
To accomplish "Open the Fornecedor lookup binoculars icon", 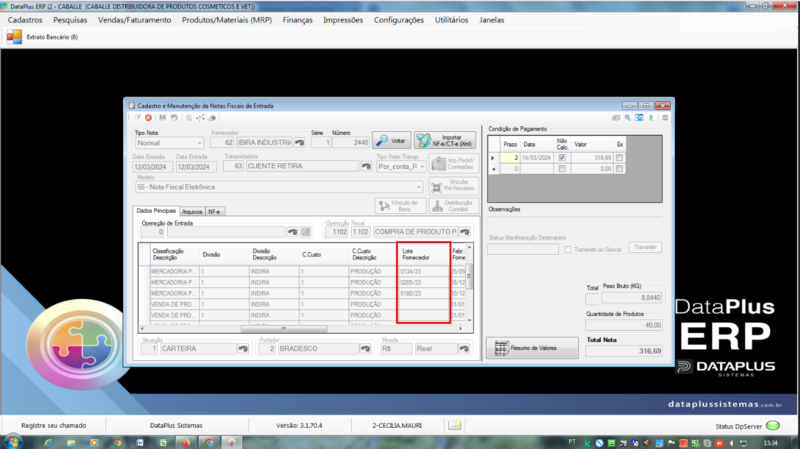I will [x=300, y=143].
